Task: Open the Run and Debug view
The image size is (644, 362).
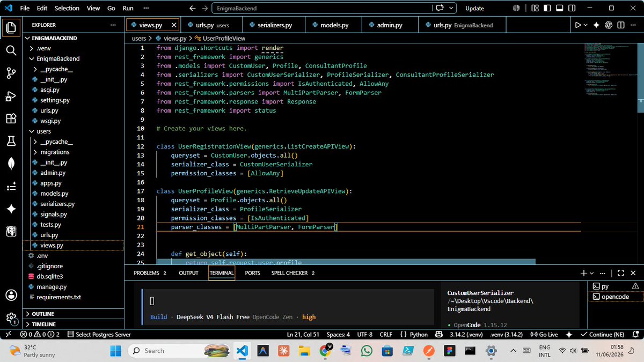Action: click(x=11, y=96)
